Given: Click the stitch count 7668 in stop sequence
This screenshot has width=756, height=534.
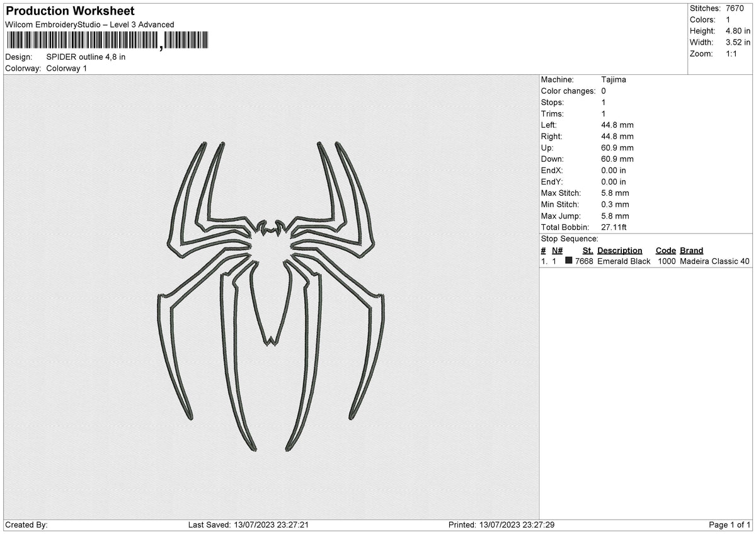Looking at the screenshot, I should [584, 261].
